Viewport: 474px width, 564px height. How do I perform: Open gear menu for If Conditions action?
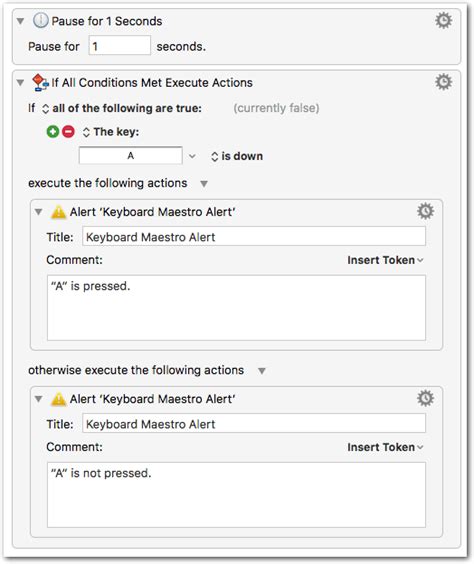443,82
